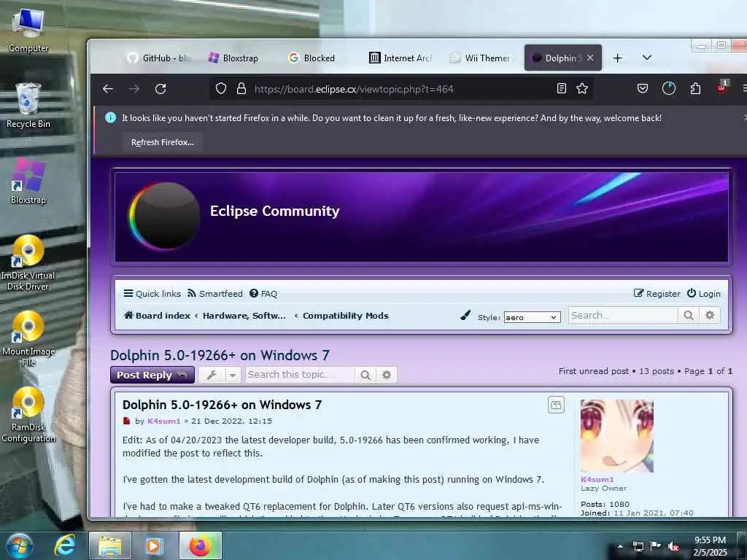Open Hardware, Softw... breadcrumb
Viewport: 747px width, 560px height.
(x=244, y=315)
